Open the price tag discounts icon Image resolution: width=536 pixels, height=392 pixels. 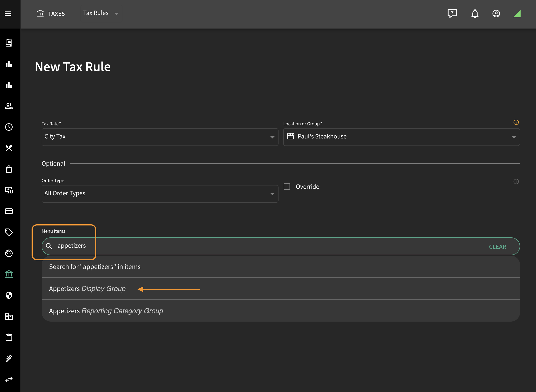[9, 232]
